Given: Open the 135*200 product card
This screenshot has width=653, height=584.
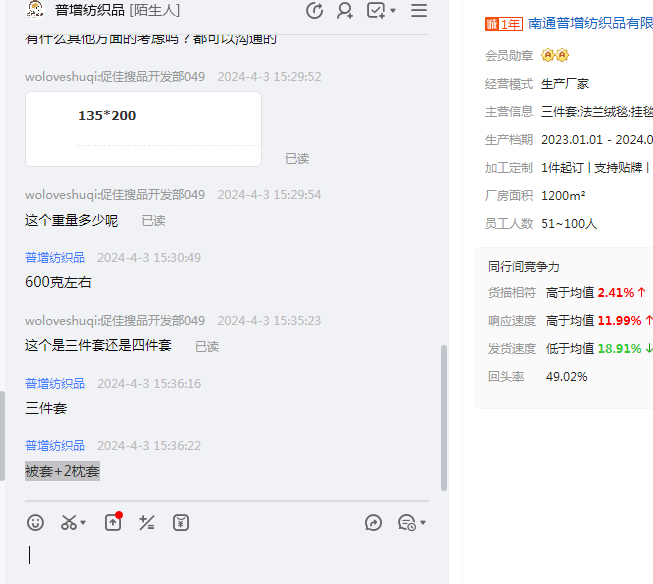Looking at the screenshot, I should [143, 128].
